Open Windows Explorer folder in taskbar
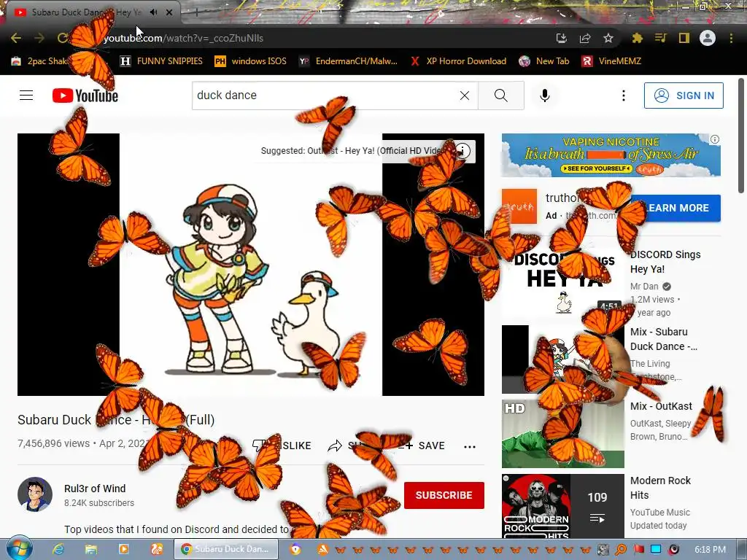The height and width of the screenshot is (560, 747). tap(91, 550)
